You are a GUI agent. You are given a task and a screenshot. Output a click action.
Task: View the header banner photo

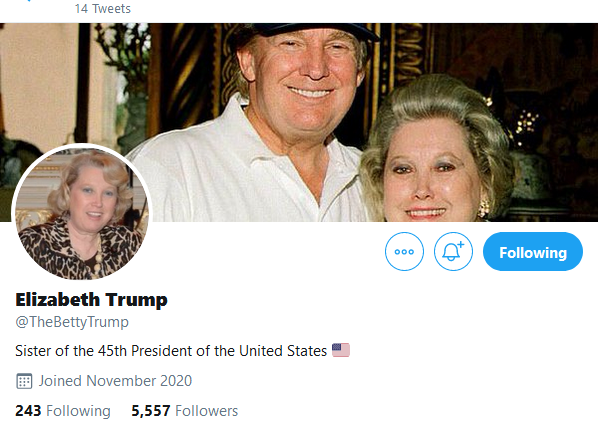pyautogui.click(x=299, y=122)
